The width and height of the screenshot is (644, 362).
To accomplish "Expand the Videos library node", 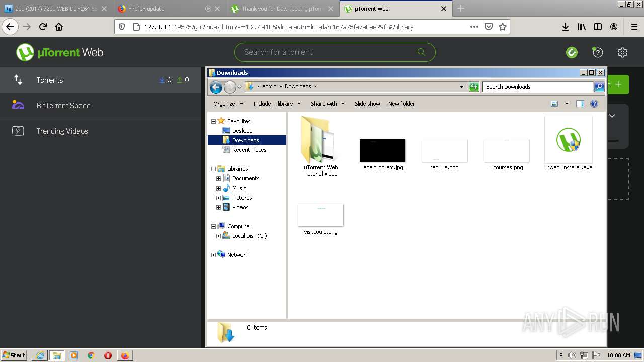I will (218, 207).
